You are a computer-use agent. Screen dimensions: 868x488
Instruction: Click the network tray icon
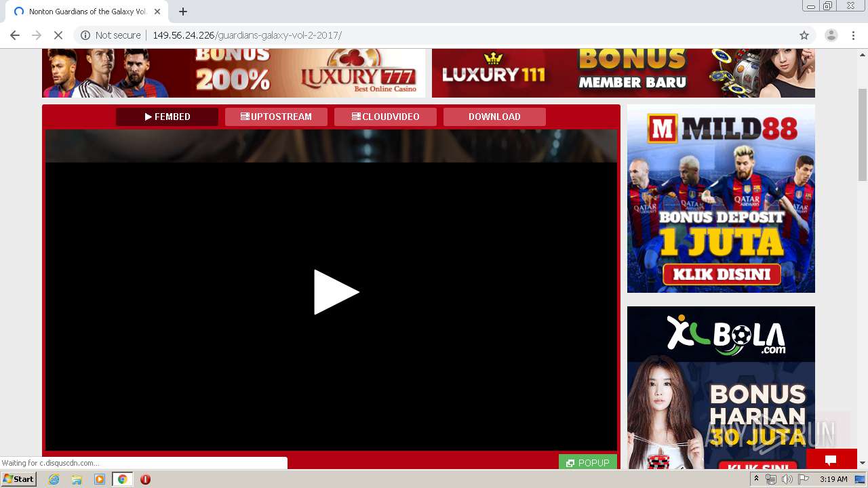pos(771,479)
